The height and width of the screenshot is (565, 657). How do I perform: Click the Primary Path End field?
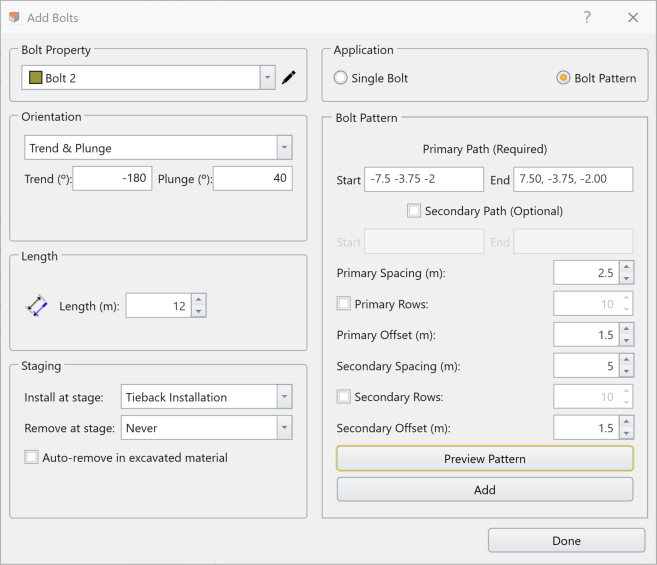(x=573, y=179)
